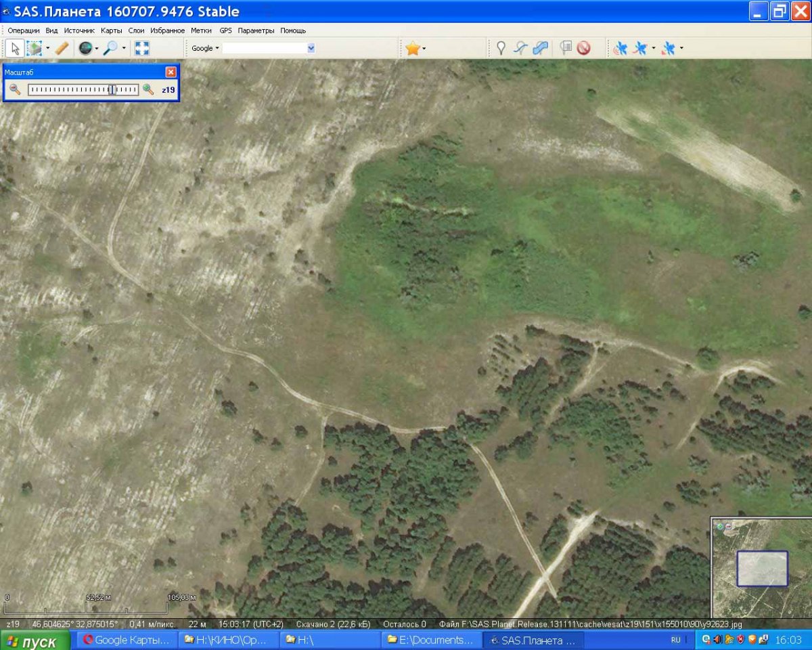This screenshot has height=650, width=812.
Task: Open the placemark manager list
Action: [x=566, y=48]
